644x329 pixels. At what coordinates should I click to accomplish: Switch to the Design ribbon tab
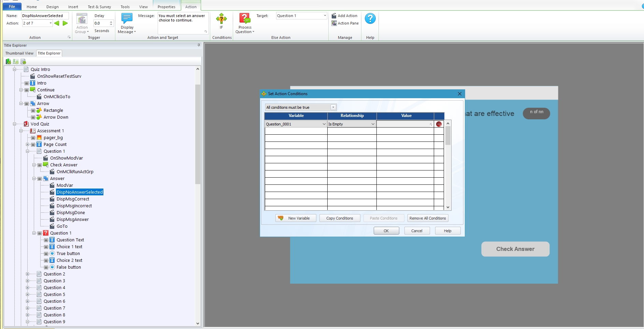53,7
